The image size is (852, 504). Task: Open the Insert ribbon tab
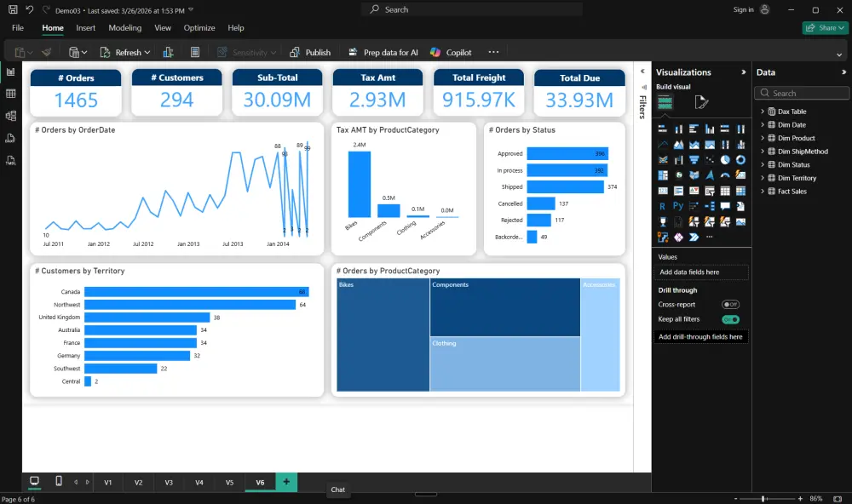point(85,28)
